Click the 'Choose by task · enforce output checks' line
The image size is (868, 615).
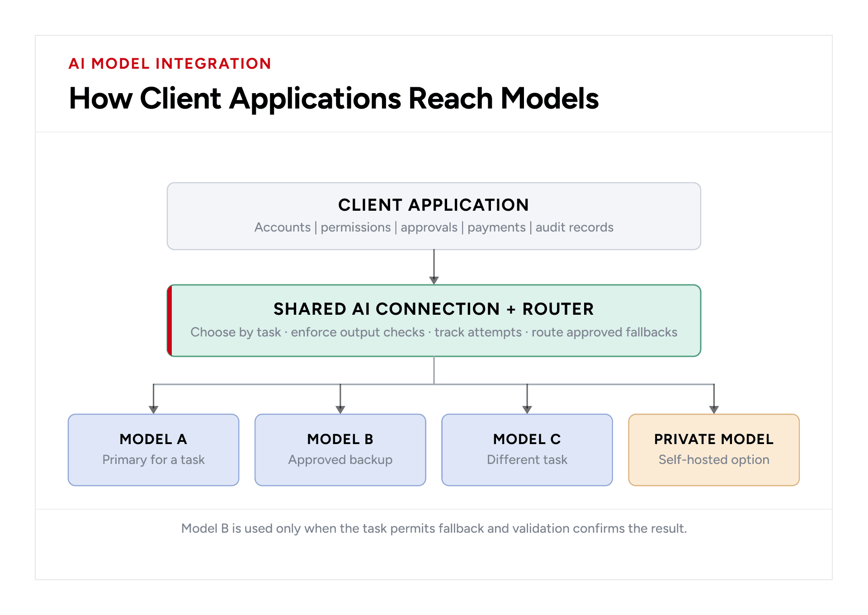(x=434, y=332)
